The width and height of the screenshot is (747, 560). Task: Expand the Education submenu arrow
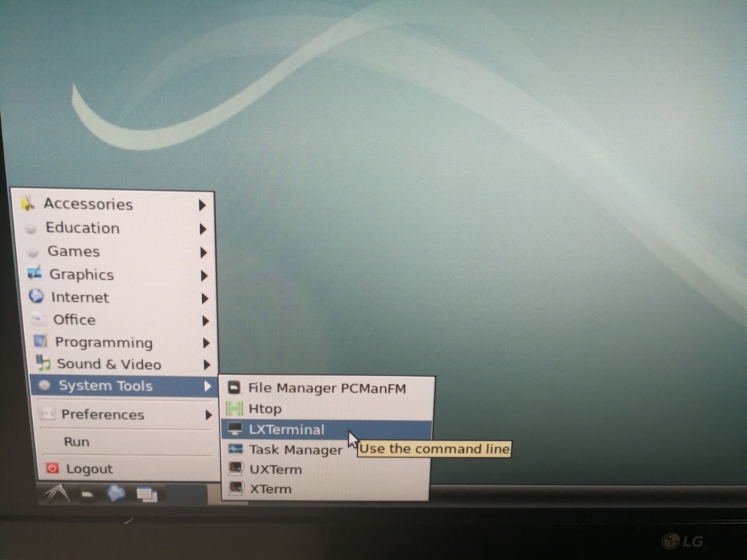[203, 229]
